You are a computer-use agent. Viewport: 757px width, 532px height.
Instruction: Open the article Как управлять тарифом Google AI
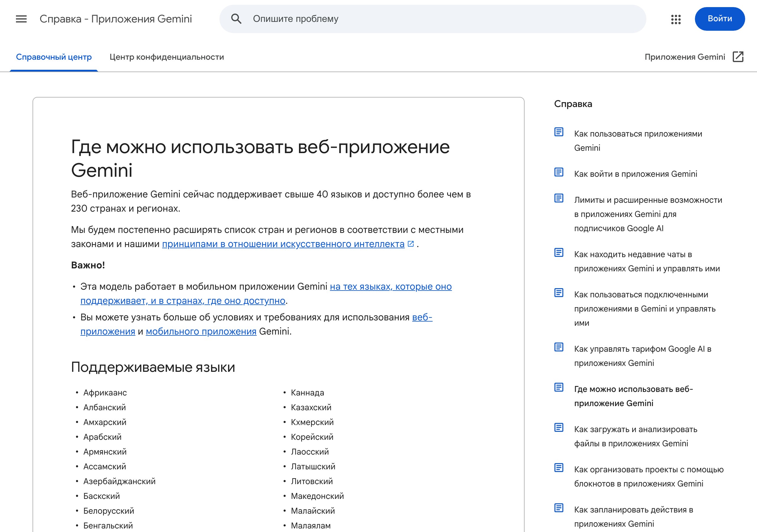coord(643,356)
